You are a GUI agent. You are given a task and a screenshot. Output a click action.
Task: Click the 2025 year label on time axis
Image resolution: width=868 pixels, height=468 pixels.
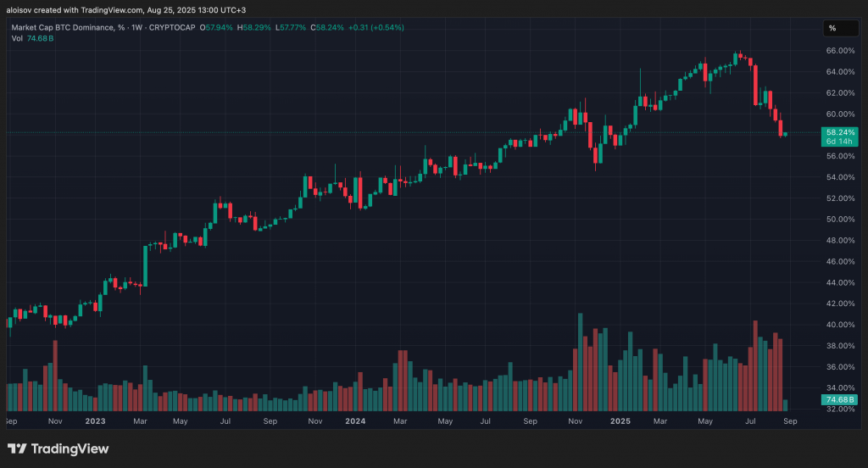620,421
